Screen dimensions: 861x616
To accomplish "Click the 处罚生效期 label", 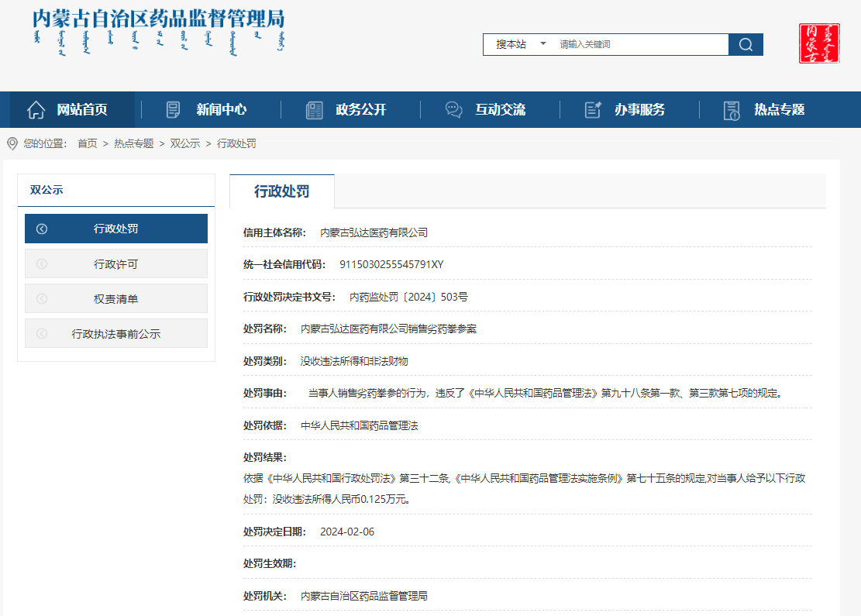I will click(x=270, y=564).
